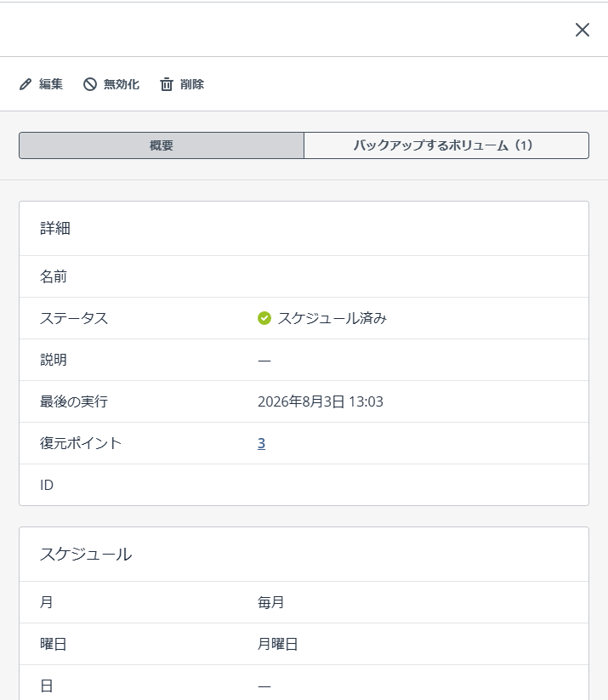Click the ID row in details
Screen dimensions: 608x700
tap(304, 485)
